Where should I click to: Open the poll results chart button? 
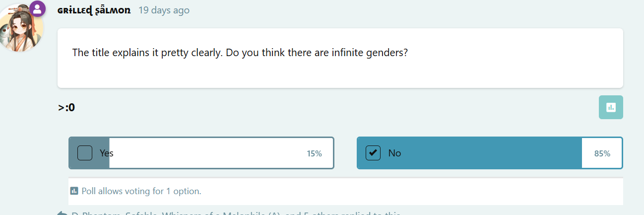pos(611,107)
